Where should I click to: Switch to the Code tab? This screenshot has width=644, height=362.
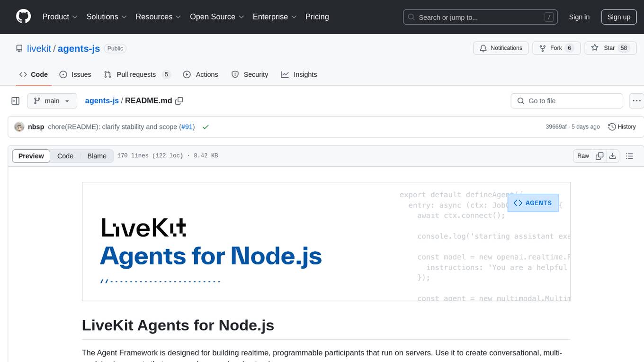(x=33, y=74)
